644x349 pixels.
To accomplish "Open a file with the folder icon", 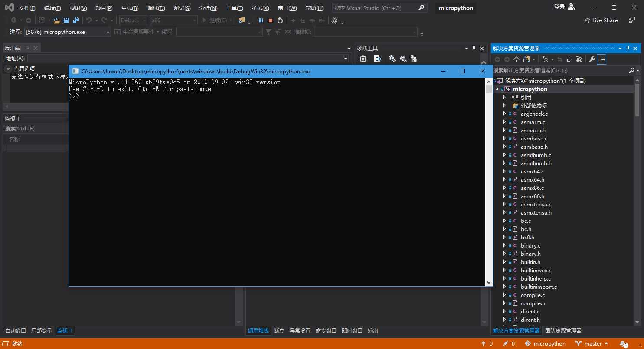I will 56,20.
